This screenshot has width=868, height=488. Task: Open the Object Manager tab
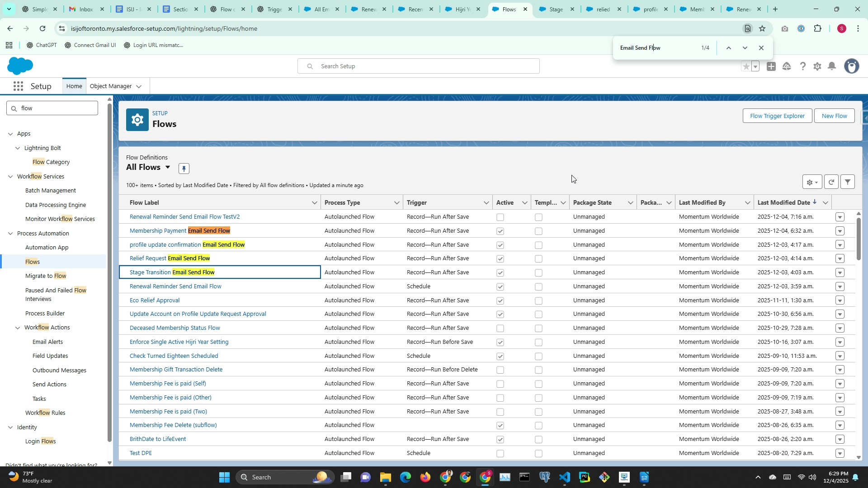(x=111, y=86)
